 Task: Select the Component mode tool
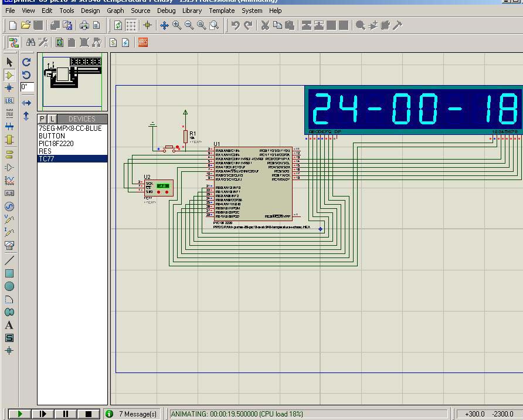[x=9, y=75]
